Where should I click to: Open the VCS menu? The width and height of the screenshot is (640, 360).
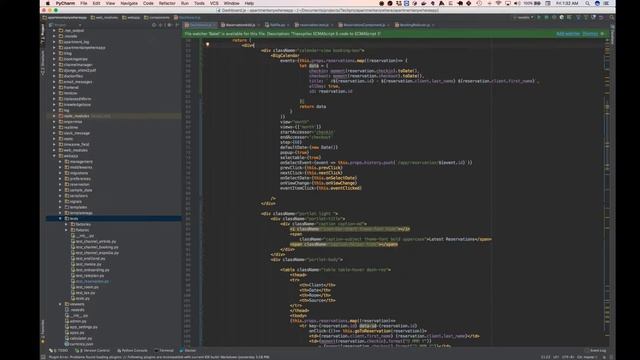click(214, 3)
